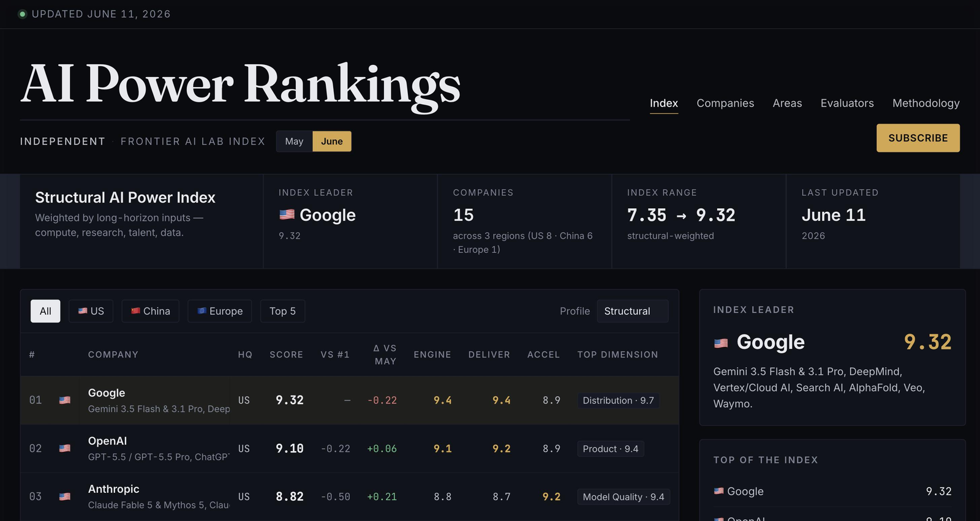The width and height of the screenshot is (980, 521).
Task: Click the June 11 last updated value
Action: pos(834,215)
